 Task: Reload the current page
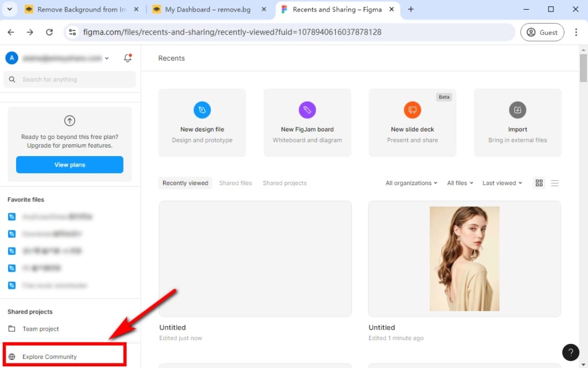(x=49, y=32)
